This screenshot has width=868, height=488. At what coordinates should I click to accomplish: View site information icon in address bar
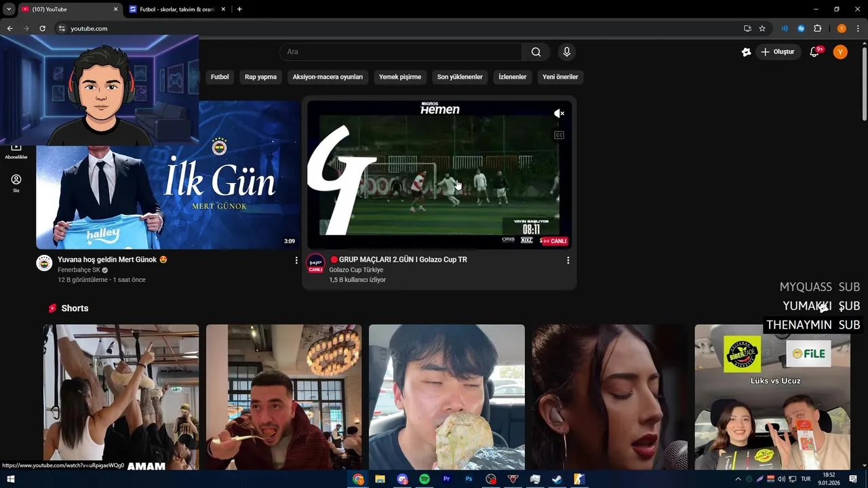pos(61,28)
